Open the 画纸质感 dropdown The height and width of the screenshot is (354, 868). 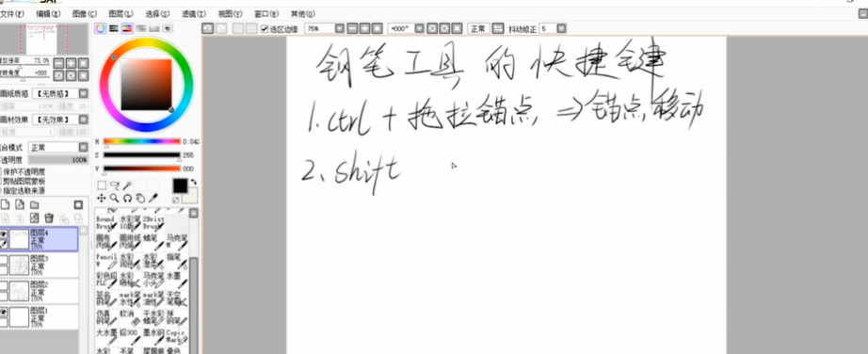(83, 93)
